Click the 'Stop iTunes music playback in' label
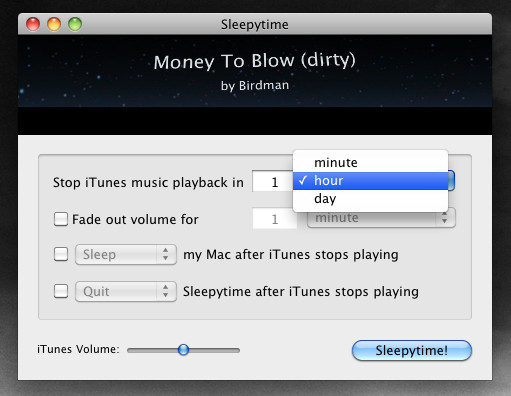The width and height of the screenshot is (511, 396). [148, 183]
